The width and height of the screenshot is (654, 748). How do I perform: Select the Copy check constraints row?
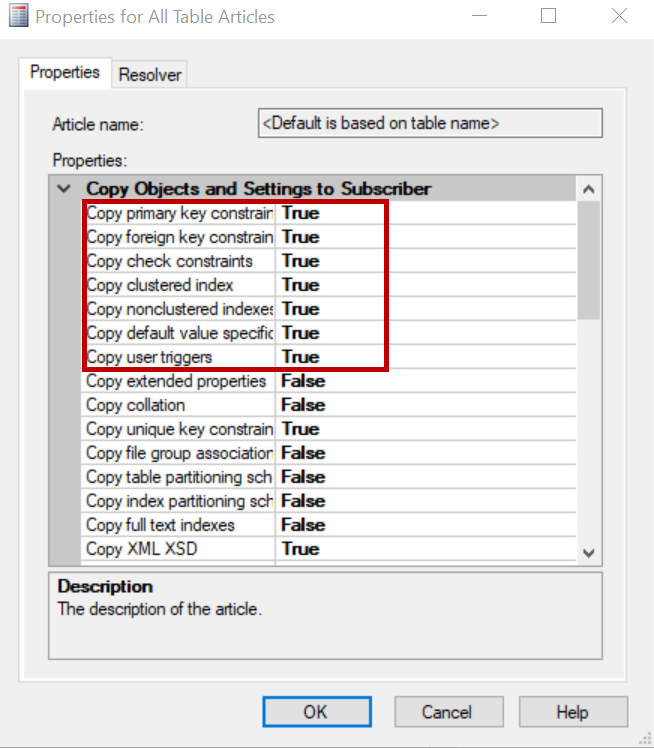coord(170,261)
